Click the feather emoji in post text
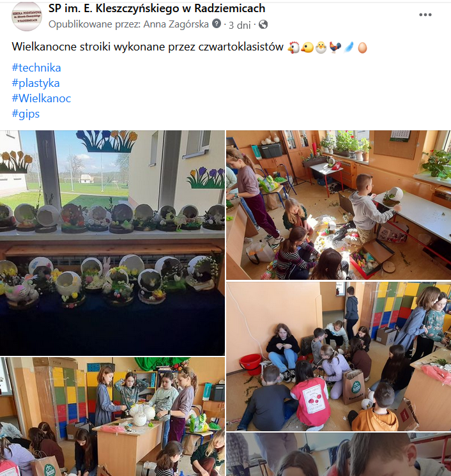 [x=349, y=47]
